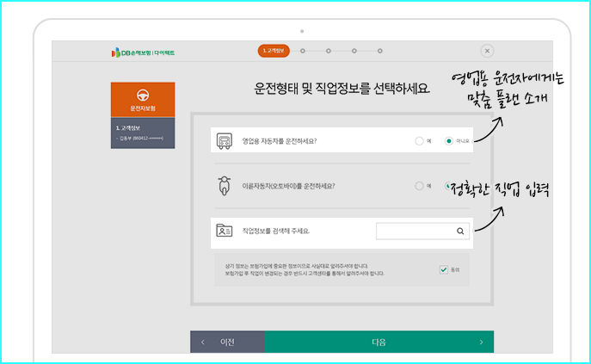This screenshot has width=591, height=364.
Task: Open the 1. 고객정보 sidebar section
Action: click(x=143, y=133)
